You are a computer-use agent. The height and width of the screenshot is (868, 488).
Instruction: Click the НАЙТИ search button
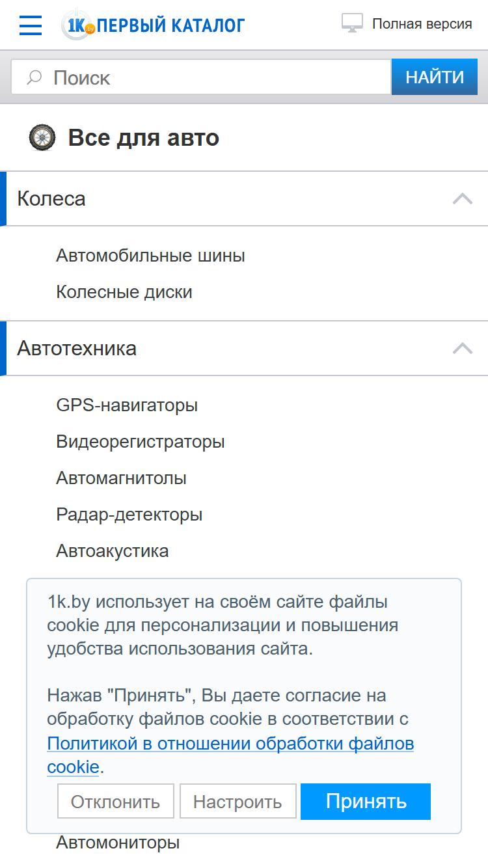coord(435,77)
